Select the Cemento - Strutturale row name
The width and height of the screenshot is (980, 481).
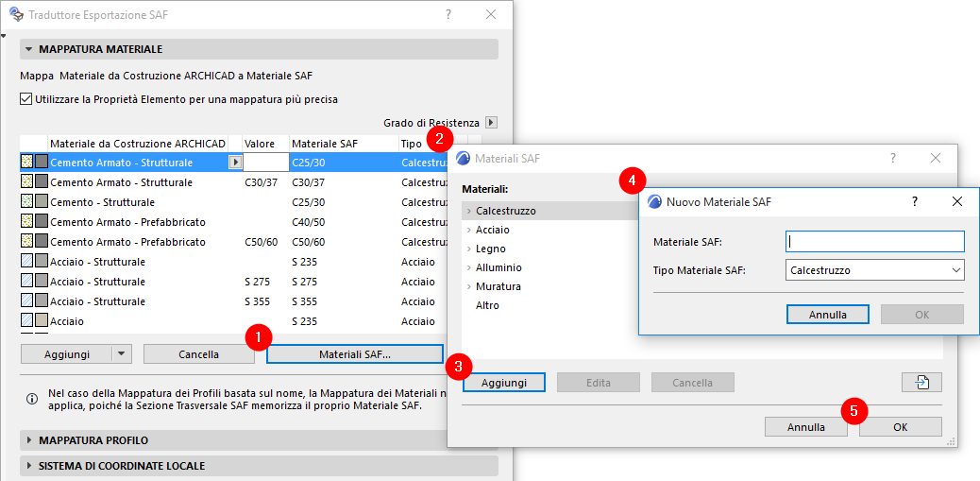103,202
